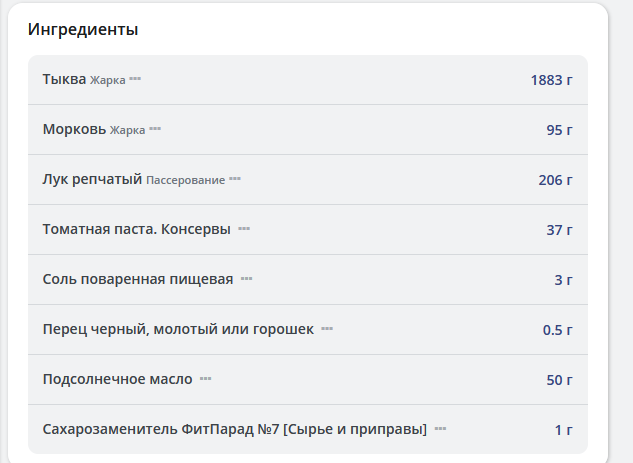Open the dots menu next to Тыква
The image size is (633, 463).
[135, 80]
